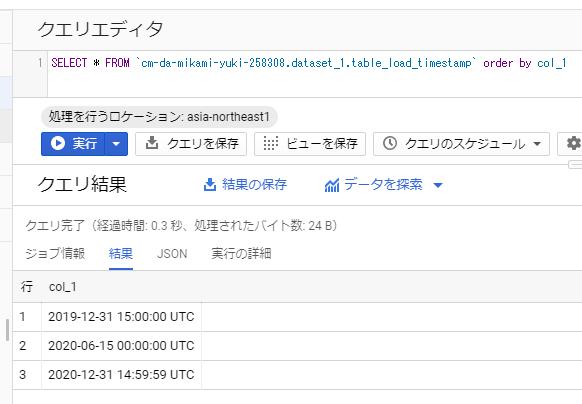Click the play icon inside 実行 button
Screen dimensions: 582x404
[58, 143]
